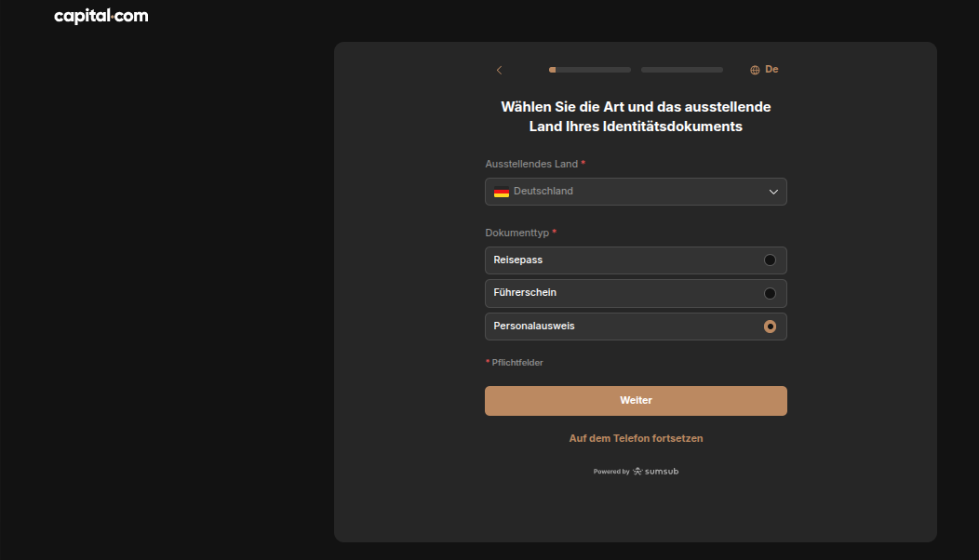
Task: Click the back arrow chevron
Action: click(499, 70)
